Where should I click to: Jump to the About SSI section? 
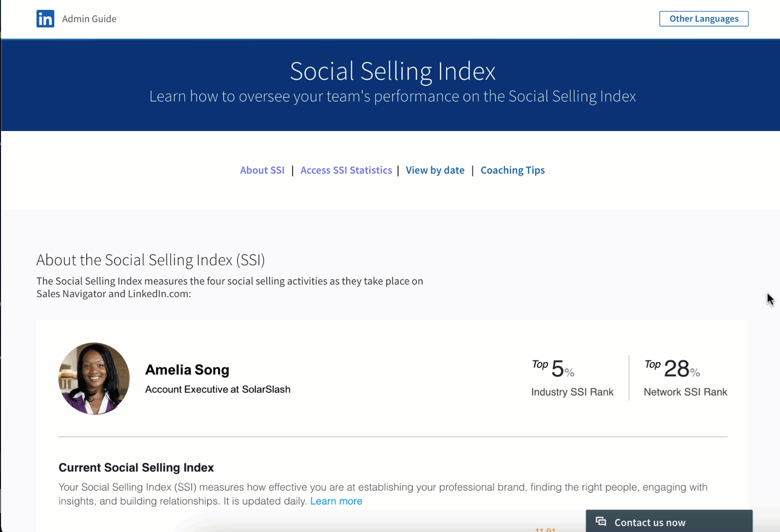click(x=262, y=170)
